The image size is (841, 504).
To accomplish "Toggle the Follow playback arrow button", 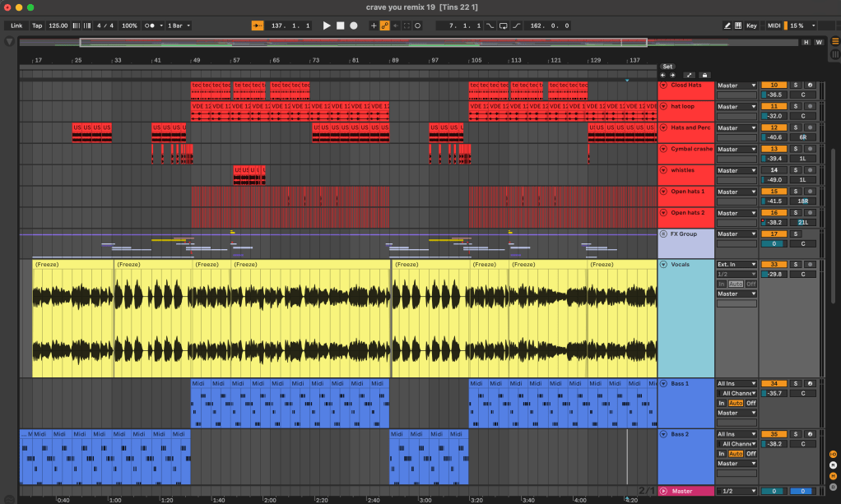I will click(258, 25).
